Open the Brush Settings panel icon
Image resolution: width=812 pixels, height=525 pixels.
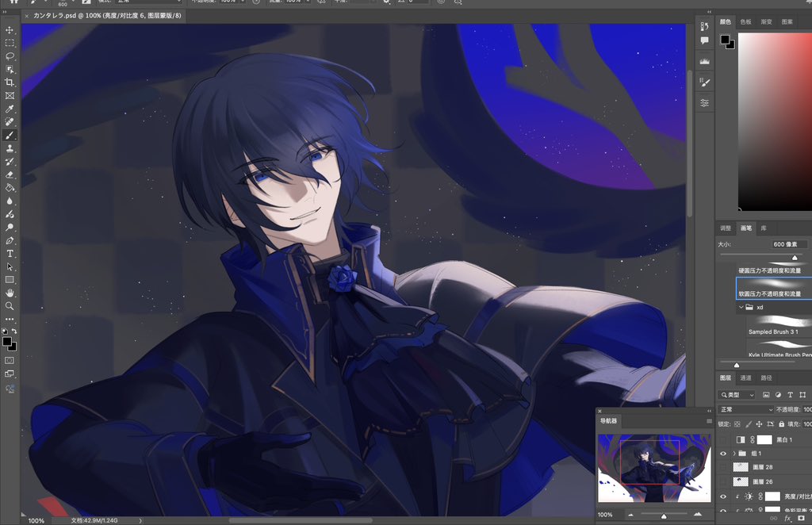click(704, 82)
